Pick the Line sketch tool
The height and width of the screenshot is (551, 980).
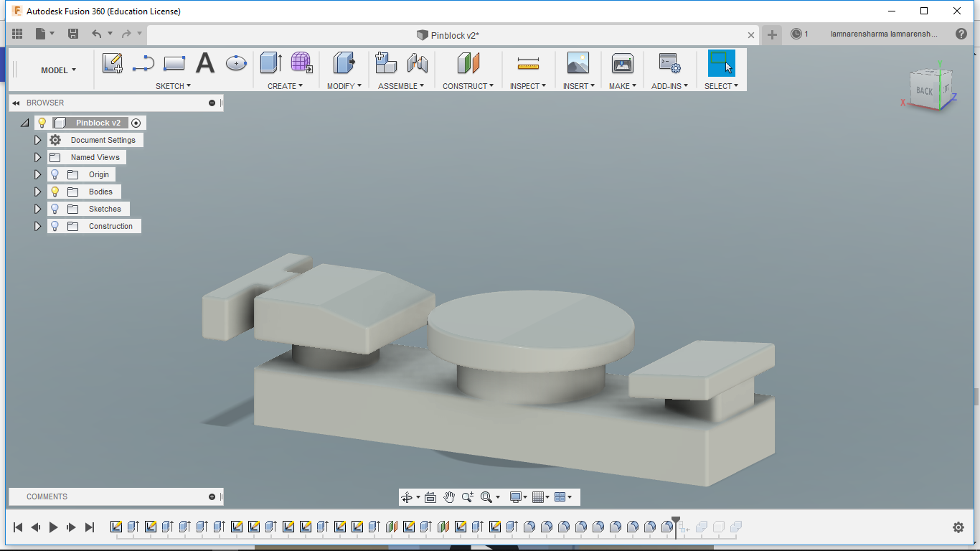click(143, 64)
